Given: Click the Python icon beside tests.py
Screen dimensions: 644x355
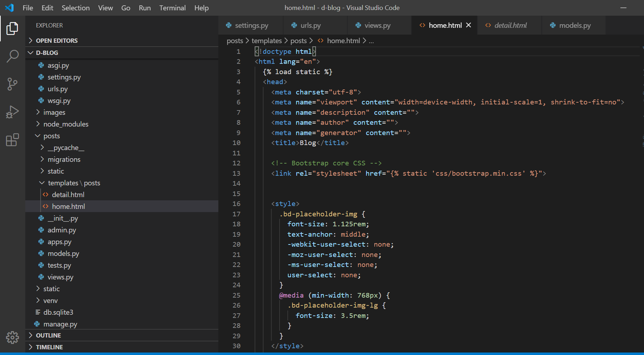Looking at the screenshot, I should (41, 265).
